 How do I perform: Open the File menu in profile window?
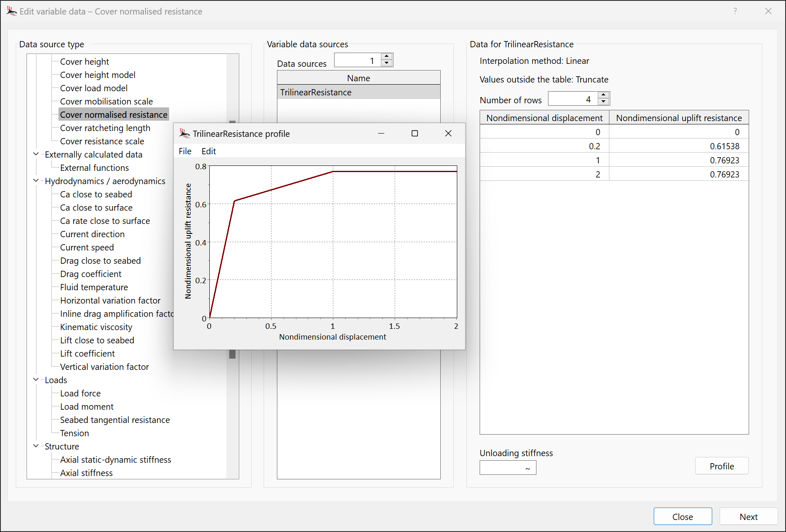point(185,151)
